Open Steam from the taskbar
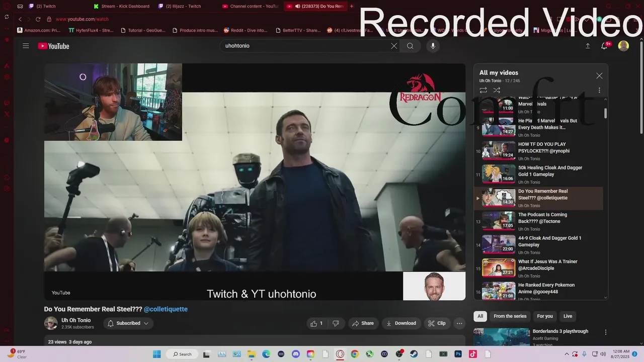The height and width of the screenshot is (362, 644). (x=414, y=354)
